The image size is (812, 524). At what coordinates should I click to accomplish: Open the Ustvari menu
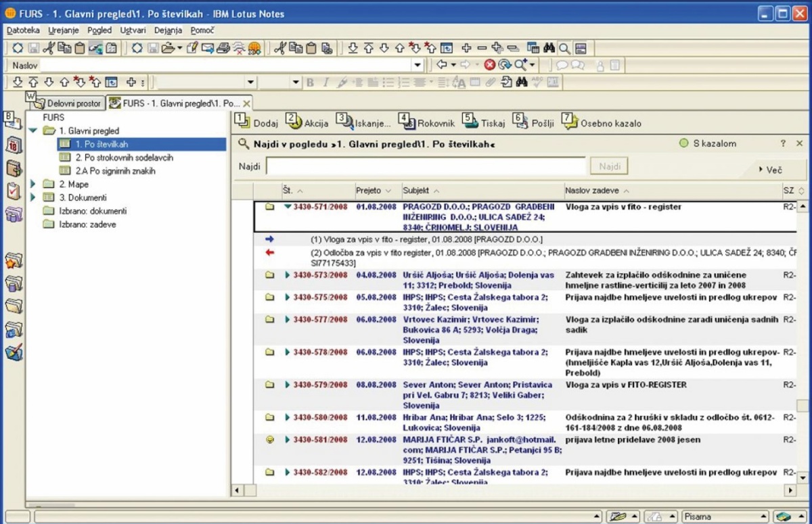[x=133, y=30]
